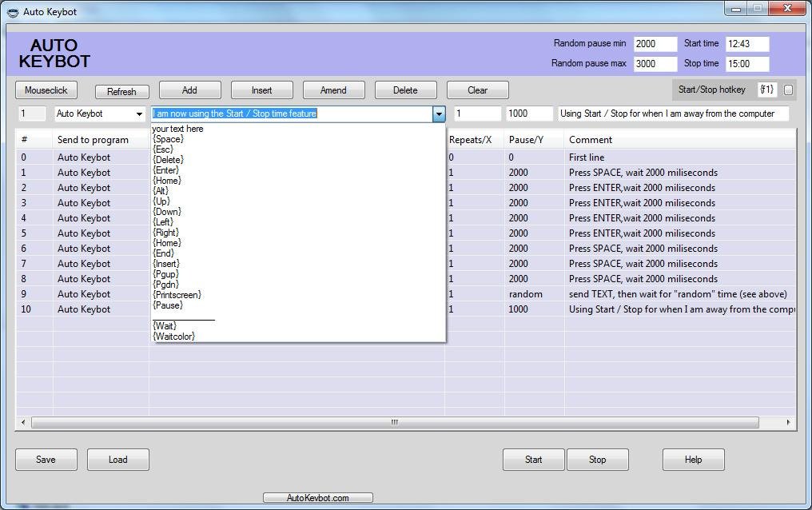Click the scrollbar left arrow
The width and height of the screenshot is (812, 510).
[23, 423]
